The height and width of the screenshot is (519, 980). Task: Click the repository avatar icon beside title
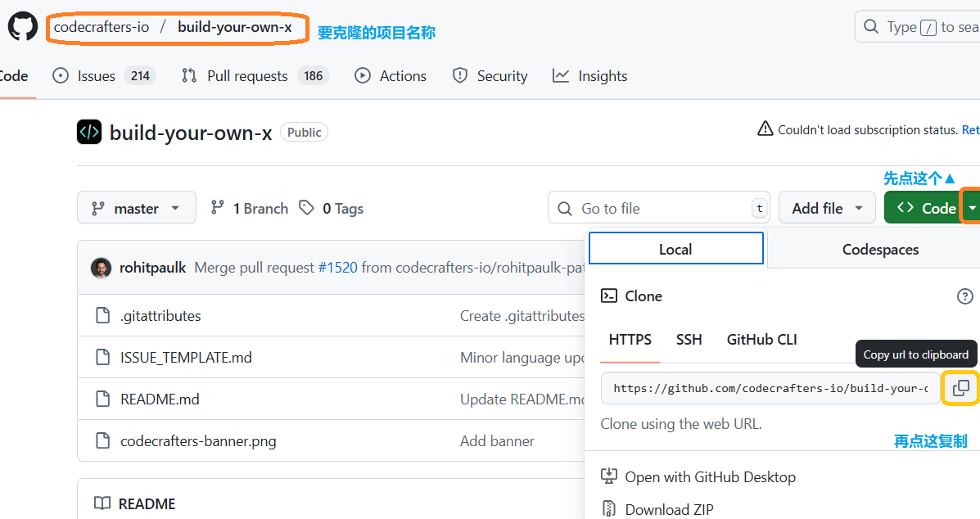tap(89, 133)
